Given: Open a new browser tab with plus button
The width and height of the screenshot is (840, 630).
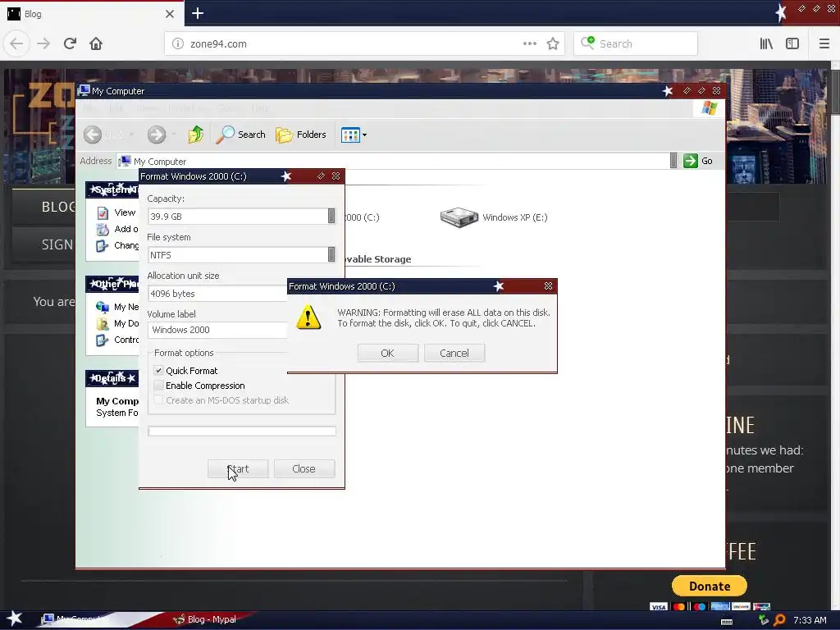Looking at the screenshot, I should click(x=198, y=13).
